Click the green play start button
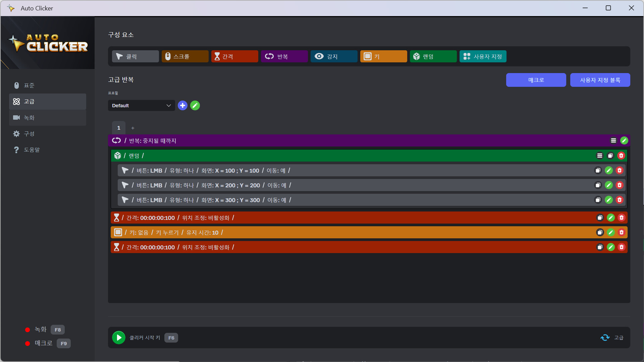The width and height of the screenshot is (644, 362). [x=119, y=338]
